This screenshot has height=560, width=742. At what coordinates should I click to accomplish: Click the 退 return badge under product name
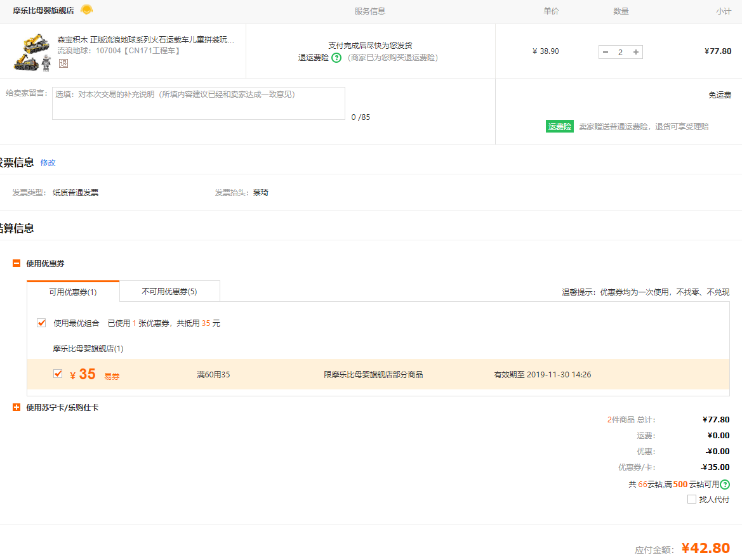pyautogui.click(x=63, y=63)
